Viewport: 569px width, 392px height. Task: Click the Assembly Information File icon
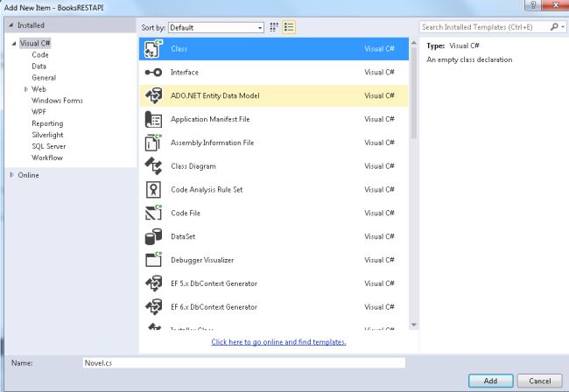point(153,143)
